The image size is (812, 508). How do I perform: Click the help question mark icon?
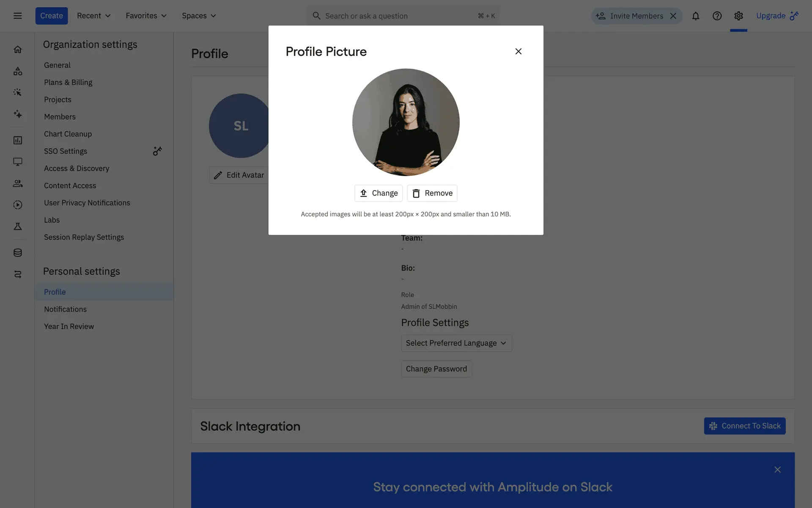tap(717, 16)
